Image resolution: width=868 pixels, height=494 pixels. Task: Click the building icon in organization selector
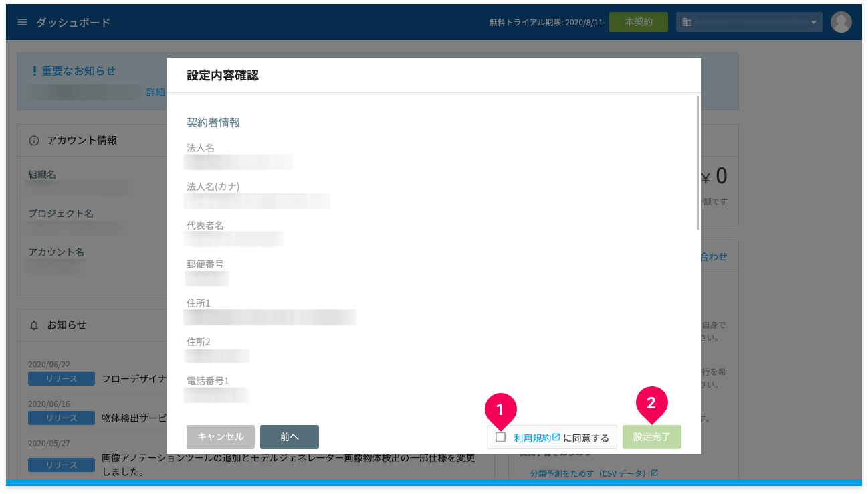click(x=687, y=22)
